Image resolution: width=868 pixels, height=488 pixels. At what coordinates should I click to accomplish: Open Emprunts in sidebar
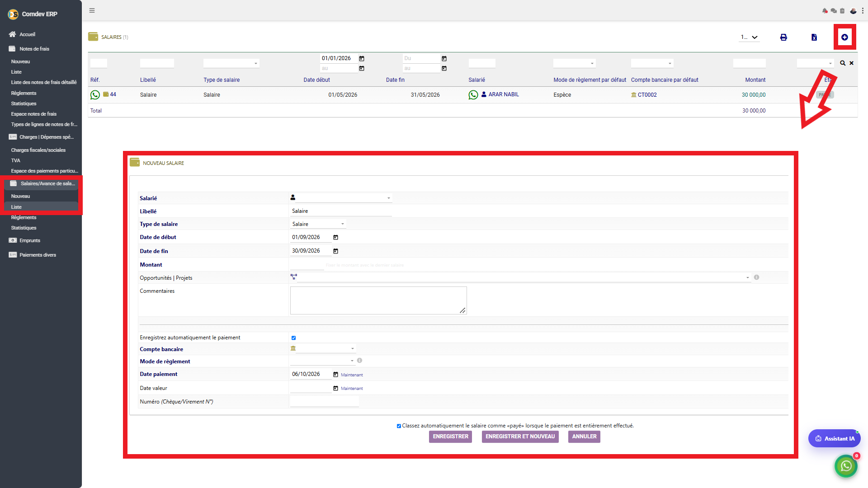tap(30, 240)
